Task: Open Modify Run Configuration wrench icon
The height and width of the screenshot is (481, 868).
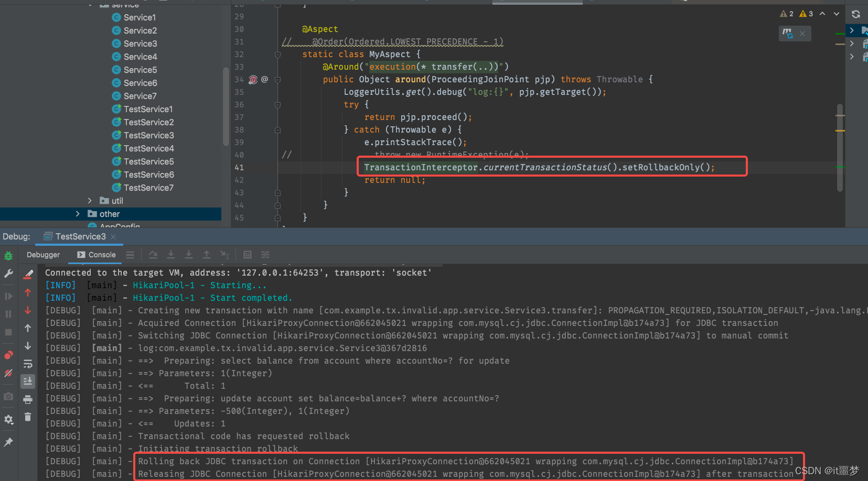Action: point(8,274)
